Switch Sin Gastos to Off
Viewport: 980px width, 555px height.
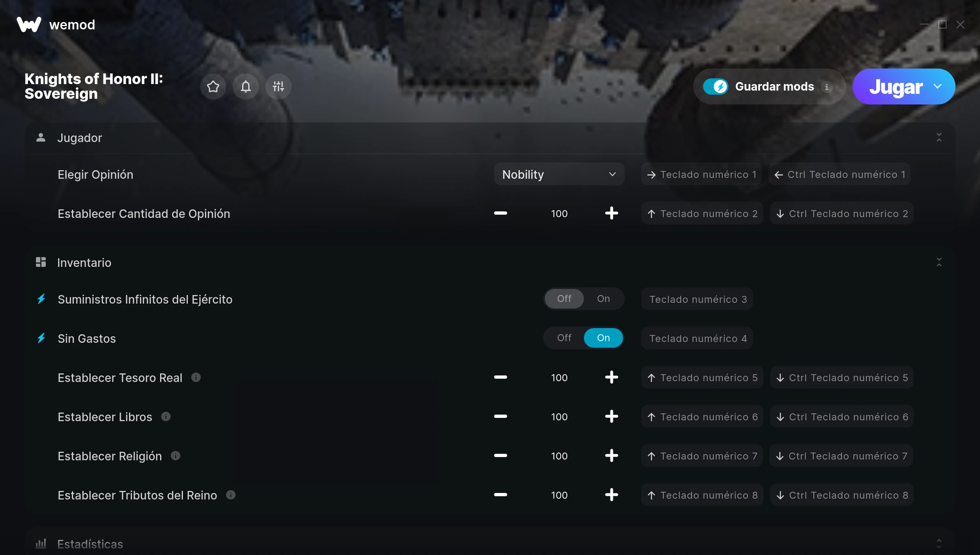564,338
